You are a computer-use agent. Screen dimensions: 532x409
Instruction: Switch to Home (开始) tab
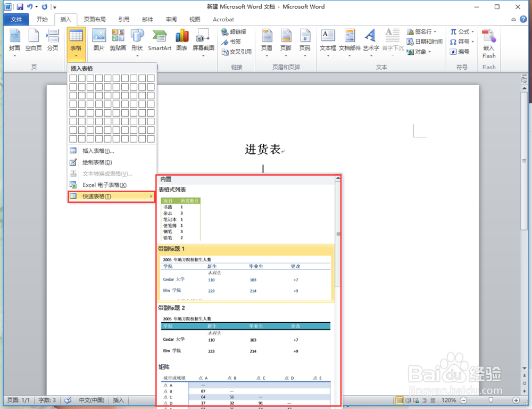coord(42,19)
